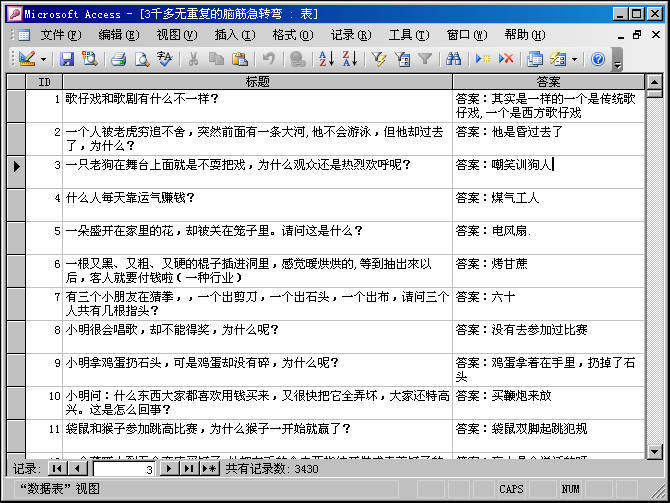The image size is (670, 503).
Task: Select the 答案 column header
Action: (548, 82)
